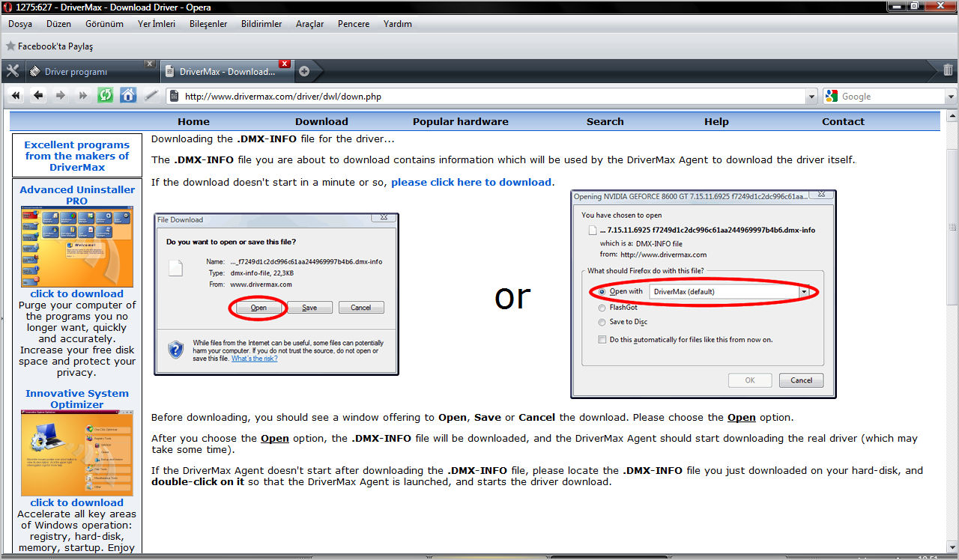
Task: Click the Innovative System Optimizer screenshot thumbnail
Action: 77,453
